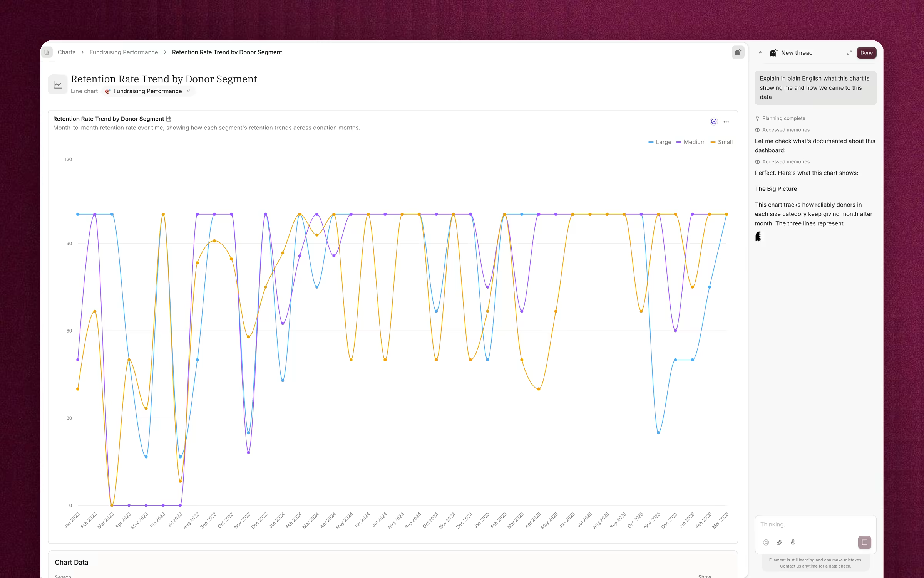The height and width of the screenshot is (578, 924).
Task: Click the Large data point at Nov 2025
Action: [x=658, y=433]
